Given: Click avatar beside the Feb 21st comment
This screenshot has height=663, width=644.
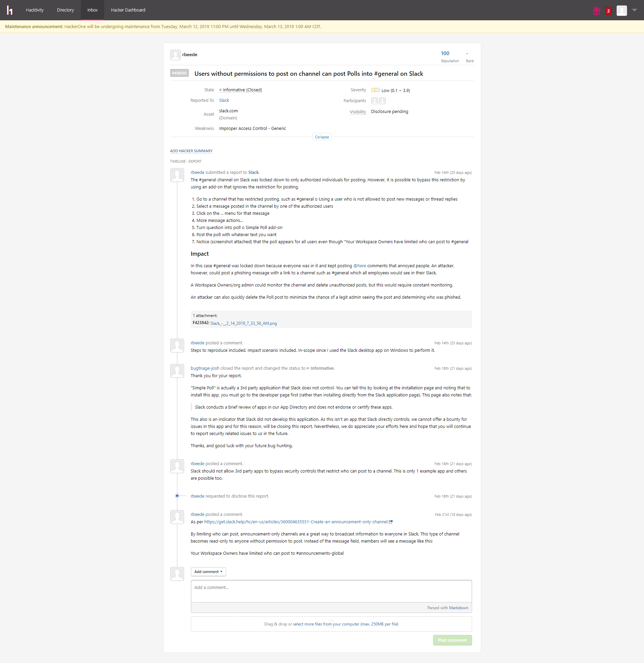Looking at the screenshot, I should (x=177, y=517).
